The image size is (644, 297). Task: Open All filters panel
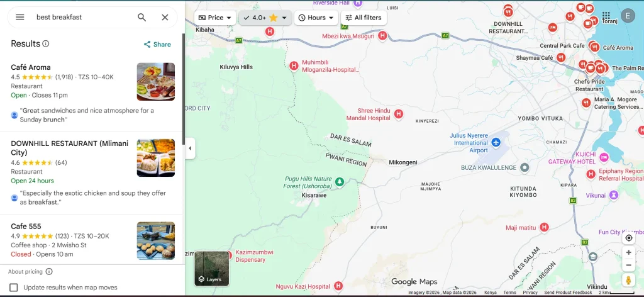364,18
